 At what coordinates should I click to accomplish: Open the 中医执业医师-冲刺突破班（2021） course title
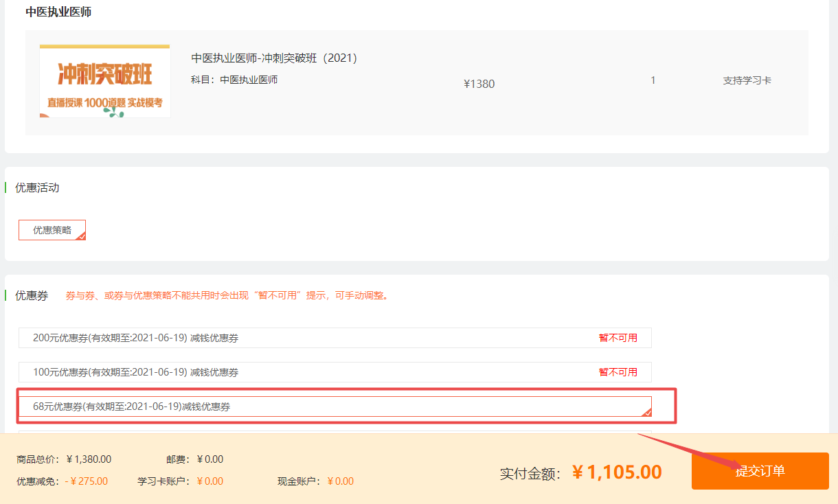274,58
